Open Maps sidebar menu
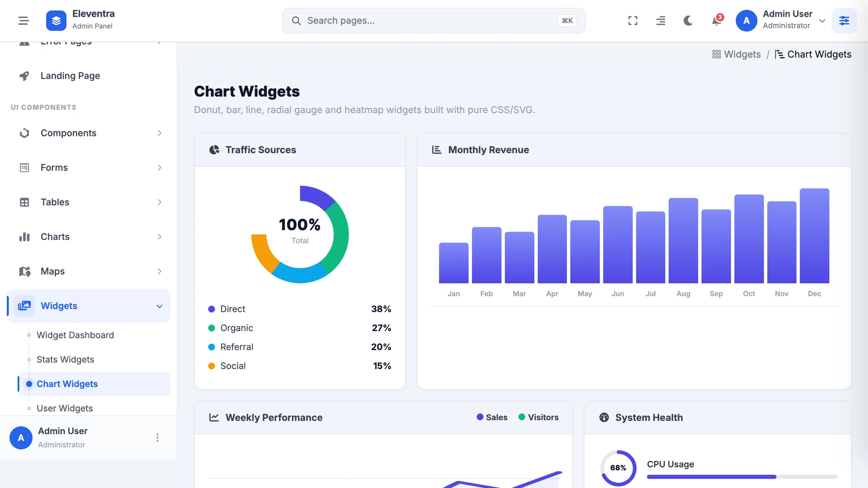 88,271
